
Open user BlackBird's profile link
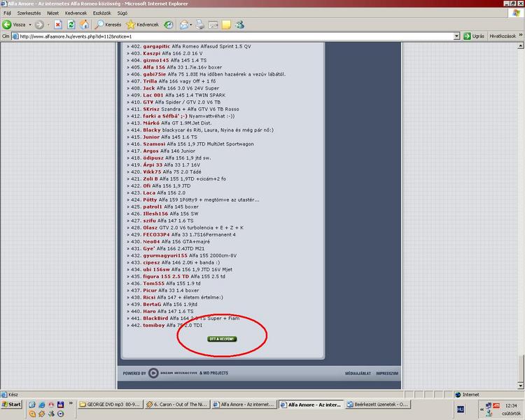click(155, 318)
